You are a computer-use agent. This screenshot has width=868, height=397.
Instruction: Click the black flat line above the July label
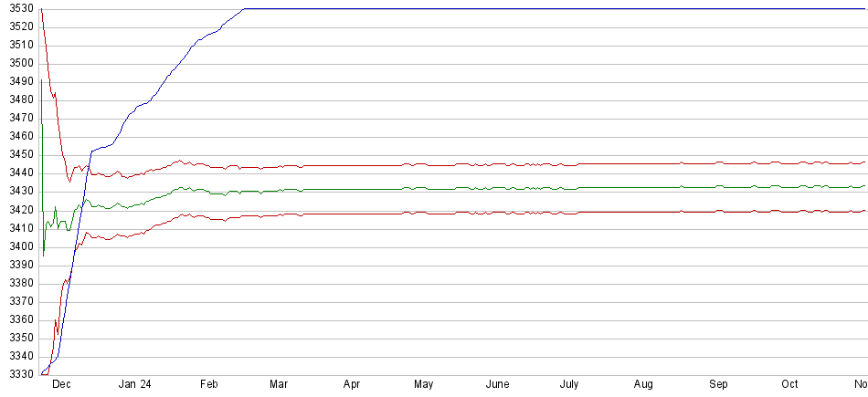click(x=569, y=9)
